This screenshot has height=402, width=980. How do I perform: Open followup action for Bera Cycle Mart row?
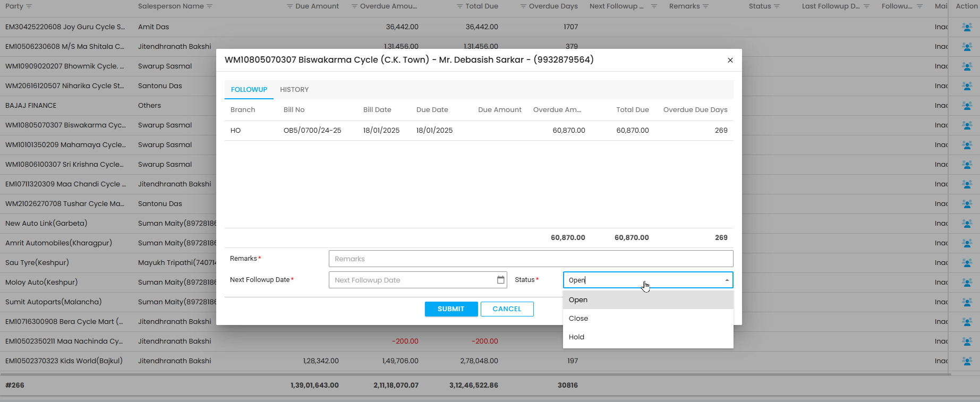(x=967, y=322)
